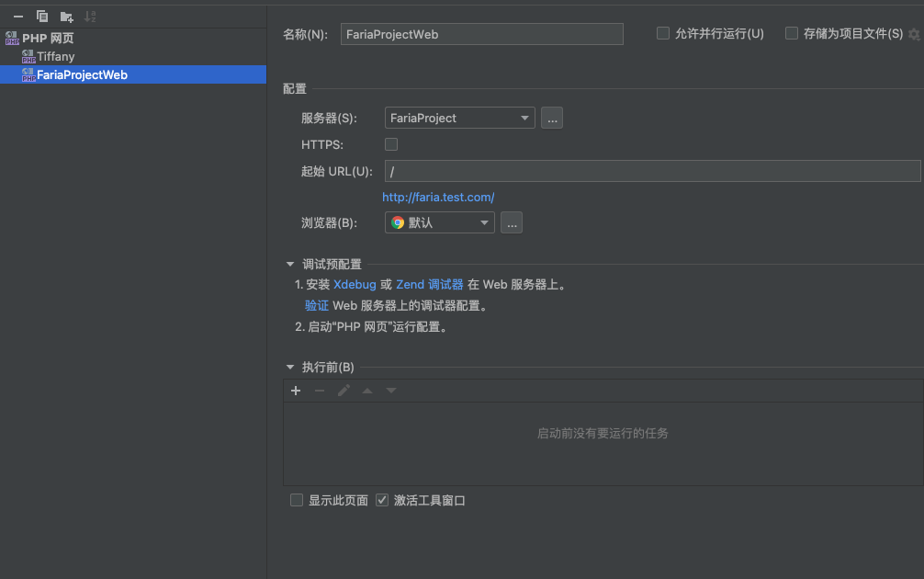This screenshot has height=579, width=924.
Task: Click the Chrome icon in browser dropdown
Action: point(398,223)
